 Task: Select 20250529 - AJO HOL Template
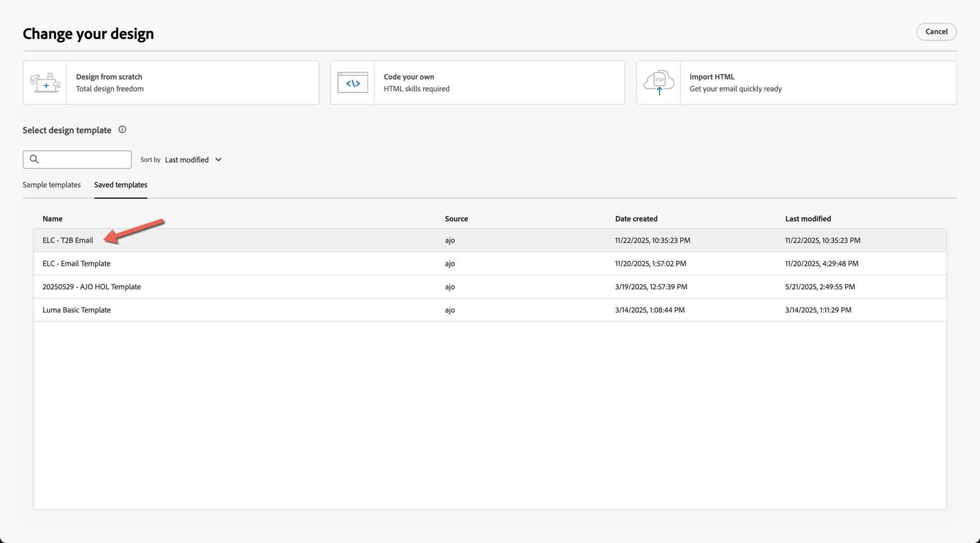pyautogui.click(x=490, y=287)
